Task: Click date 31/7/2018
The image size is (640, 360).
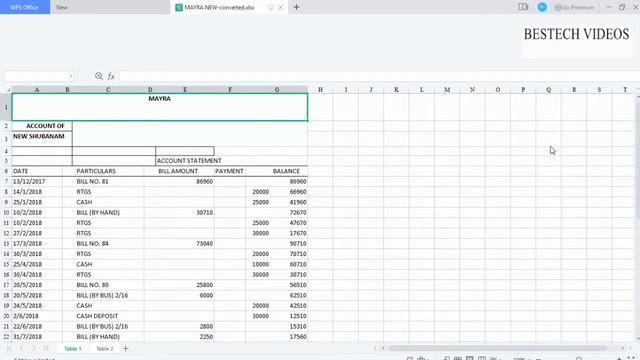Action: pyautogui.click(x=37, y=337)
